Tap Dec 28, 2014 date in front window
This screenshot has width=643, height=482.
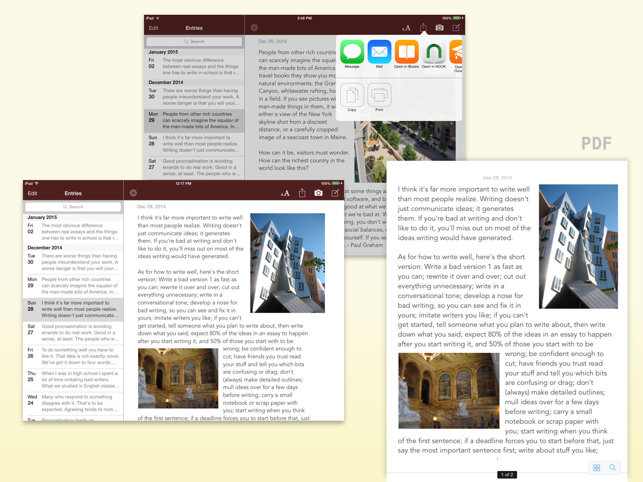coord(152,207)
